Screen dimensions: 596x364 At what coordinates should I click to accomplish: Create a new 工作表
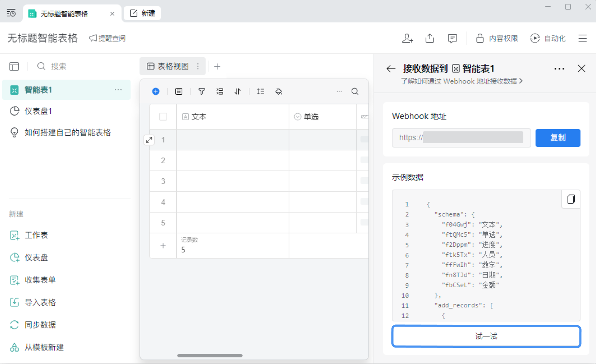point(29,235)
